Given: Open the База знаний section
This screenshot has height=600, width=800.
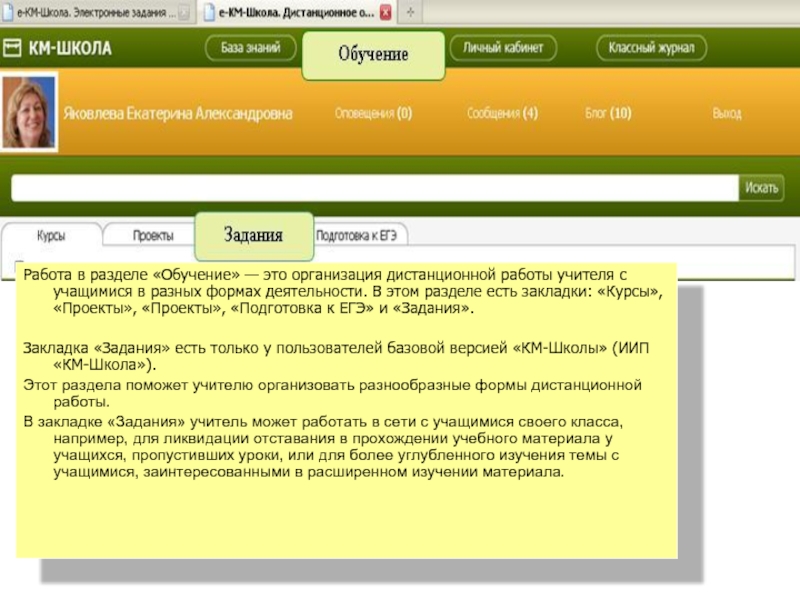Looking at the screenshot, I should coord(251,48).
